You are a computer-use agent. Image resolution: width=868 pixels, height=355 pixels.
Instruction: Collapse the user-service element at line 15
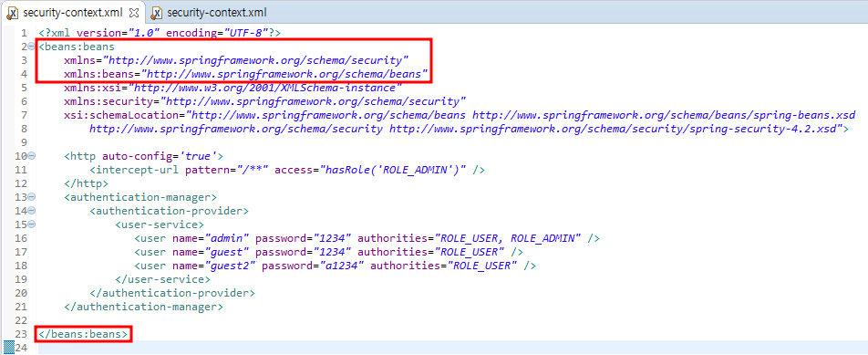click(x=32, y=224)
